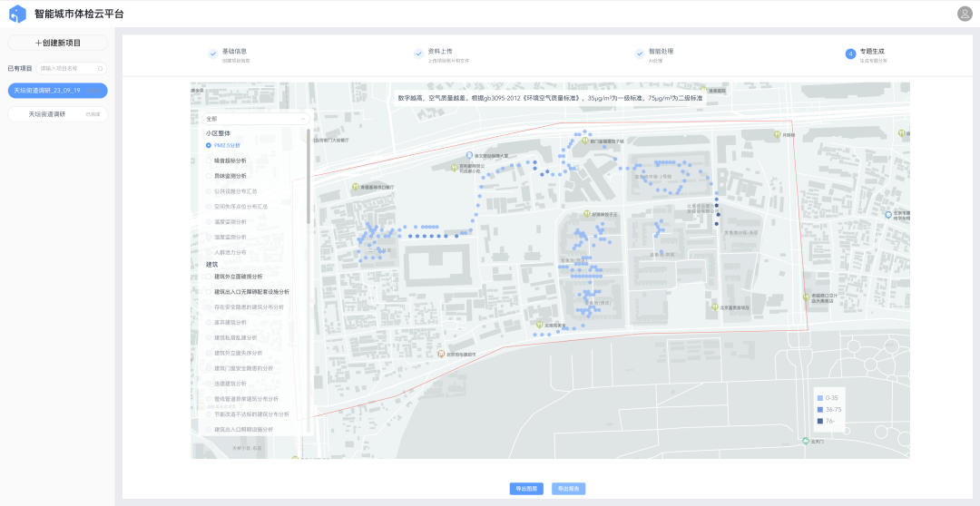Open the user avatar menu
The width and height of the screenshot is (980, 506).
click(965, 14)
